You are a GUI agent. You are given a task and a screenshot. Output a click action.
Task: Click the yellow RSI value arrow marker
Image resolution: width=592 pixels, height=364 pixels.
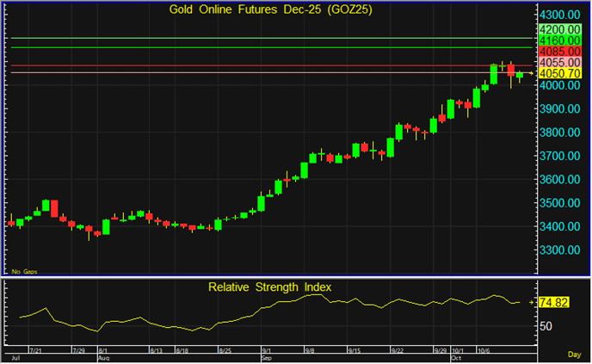pos(532,302)
